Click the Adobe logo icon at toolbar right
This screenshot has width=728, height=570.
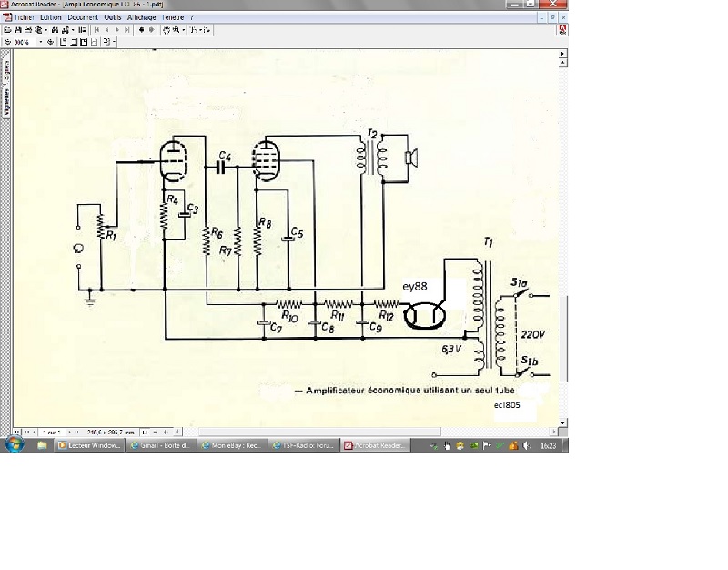[x=562, y=30]
